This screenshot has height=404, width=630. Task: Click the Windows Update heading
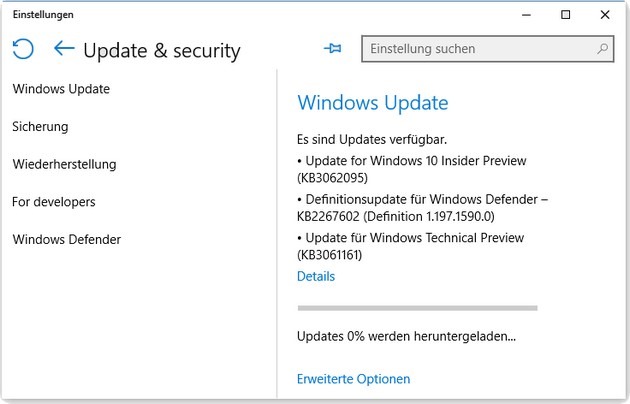tap(373, 103)
